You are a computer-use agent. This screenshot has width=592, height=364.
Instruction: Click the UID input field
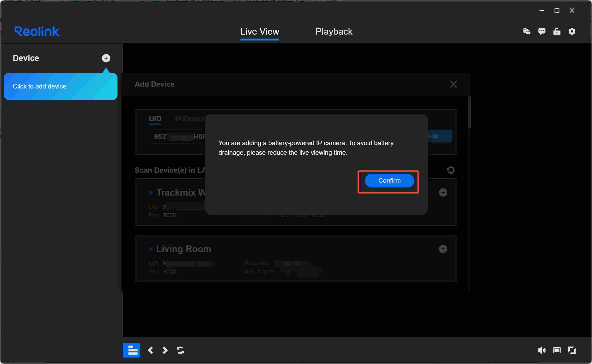tap(177, 136)
